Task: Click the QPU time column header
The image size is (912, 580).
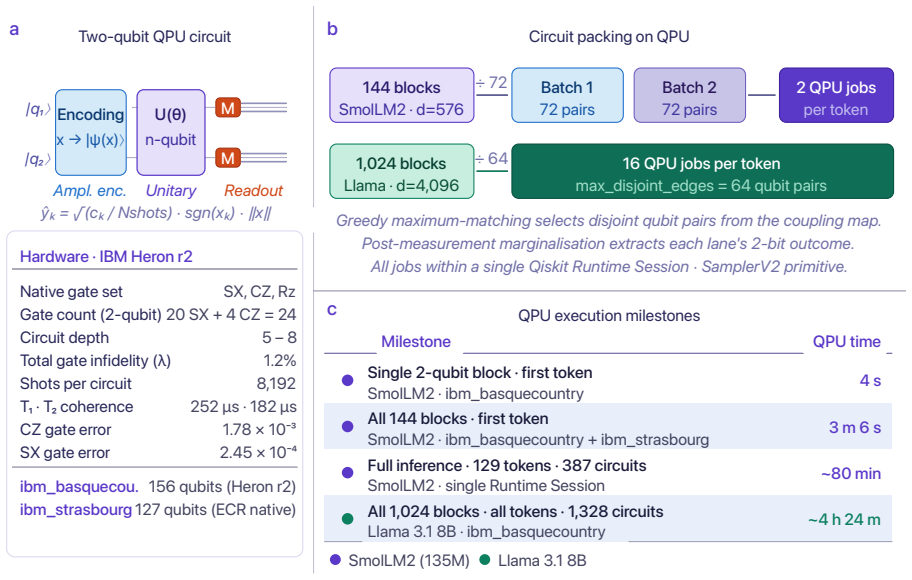Action: pyautogui.click(x=847, y=341)
